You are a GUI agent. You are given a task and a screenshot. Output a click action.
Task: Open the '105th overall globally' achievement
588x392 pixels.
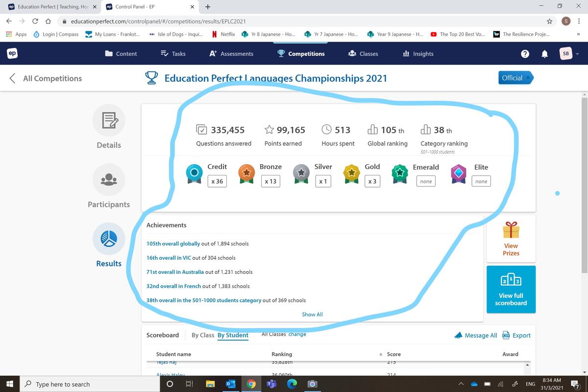coord(173,244)
